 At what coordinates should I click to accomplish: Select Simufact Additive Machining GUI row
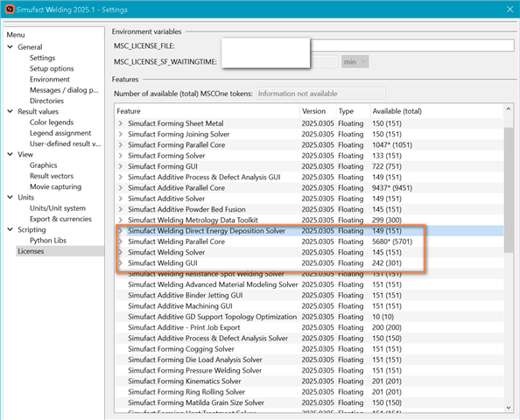309,306
